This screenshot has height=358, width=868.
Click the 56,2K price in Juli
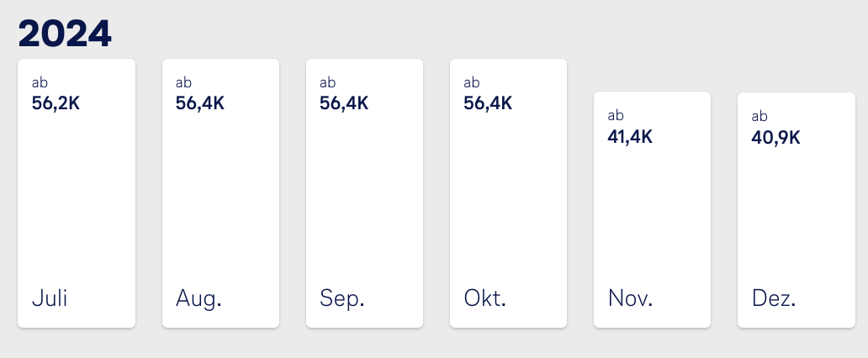tap(56, 103)
